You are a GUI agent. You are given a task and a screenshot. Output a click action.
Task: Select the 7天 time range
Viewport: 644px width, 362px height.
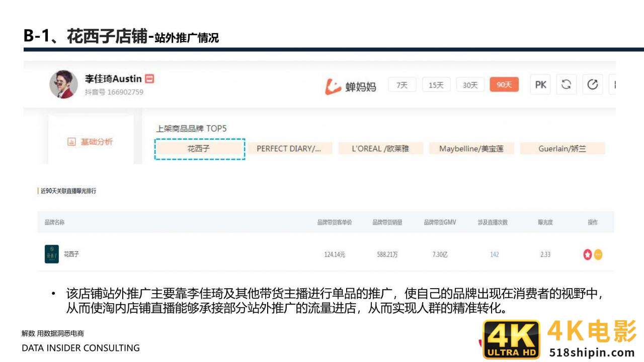[401, 85]
